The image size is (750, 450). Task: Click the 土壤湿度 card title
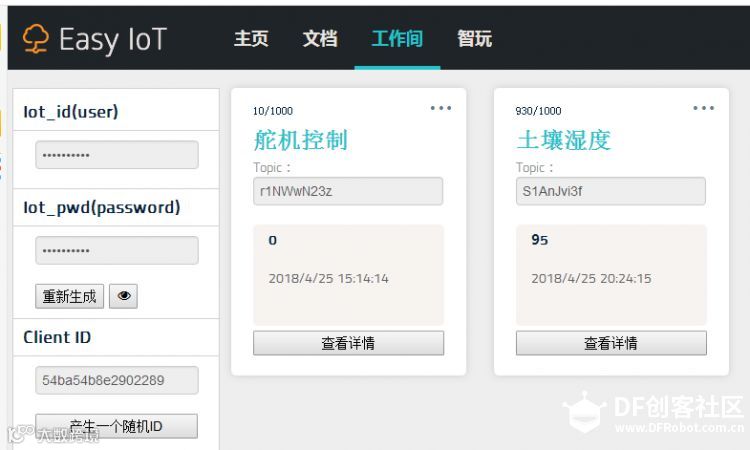pos(563,140)
